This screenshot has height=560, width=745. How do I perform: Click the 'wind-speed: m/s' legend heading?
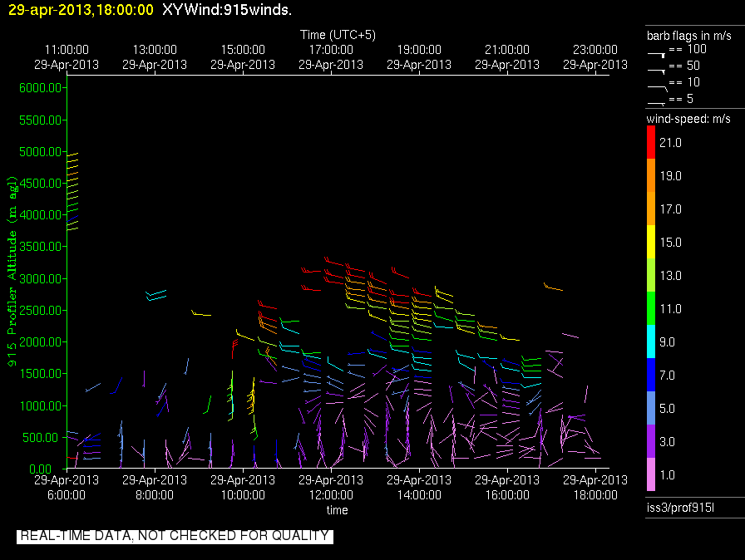688,119
